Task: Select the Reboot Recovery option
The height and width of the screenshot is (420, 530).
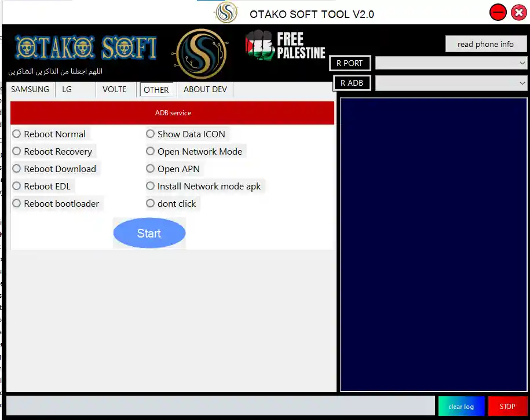Action: (x=17, y=151)
